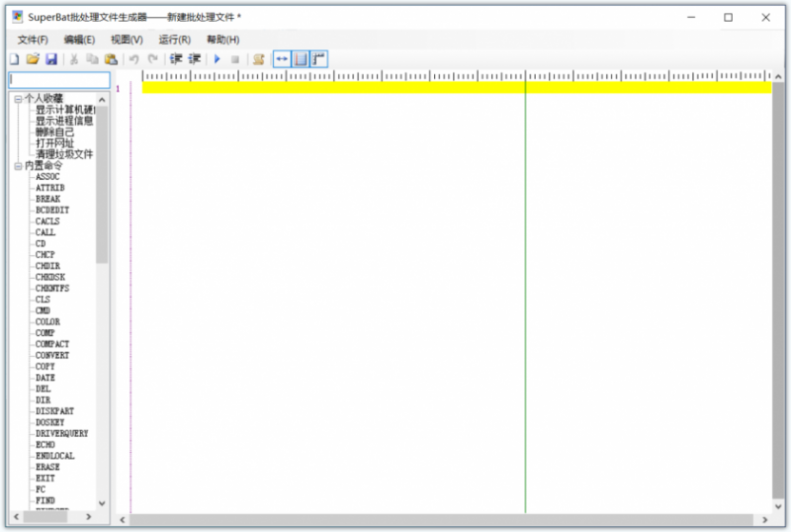The width and height of the screenshot is (791, 532).
Task: Open the 运行(R) menu
Action: (x=175, y=40)
